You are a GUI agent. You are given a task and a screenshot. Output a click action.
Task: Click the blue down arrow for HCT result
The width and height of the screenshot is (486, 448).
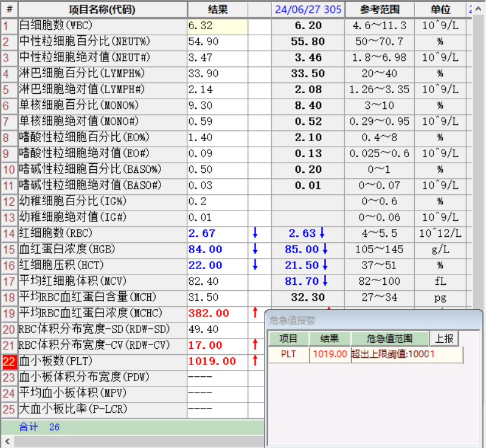coord(255,265)
